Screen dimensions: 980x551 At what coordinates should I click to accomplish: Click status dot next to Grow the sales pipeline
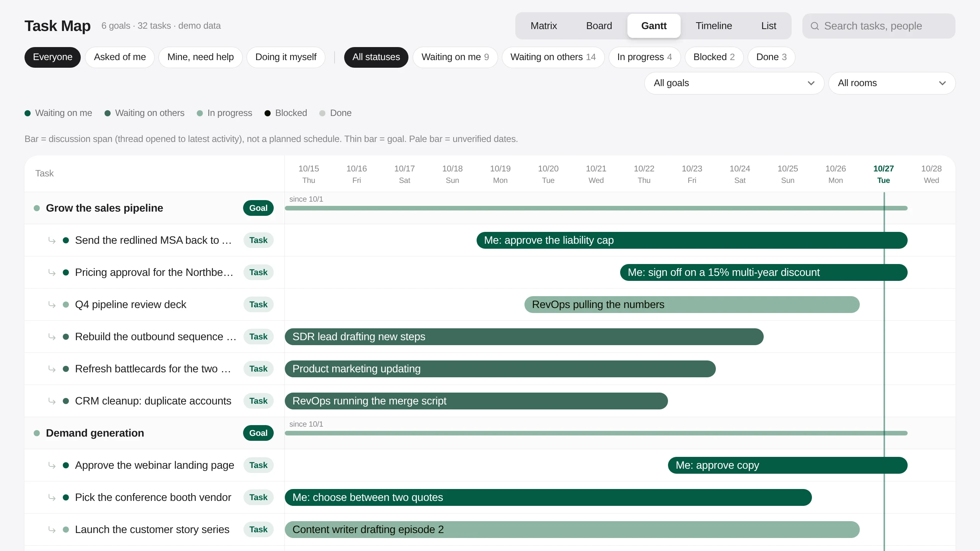[37, 208]
